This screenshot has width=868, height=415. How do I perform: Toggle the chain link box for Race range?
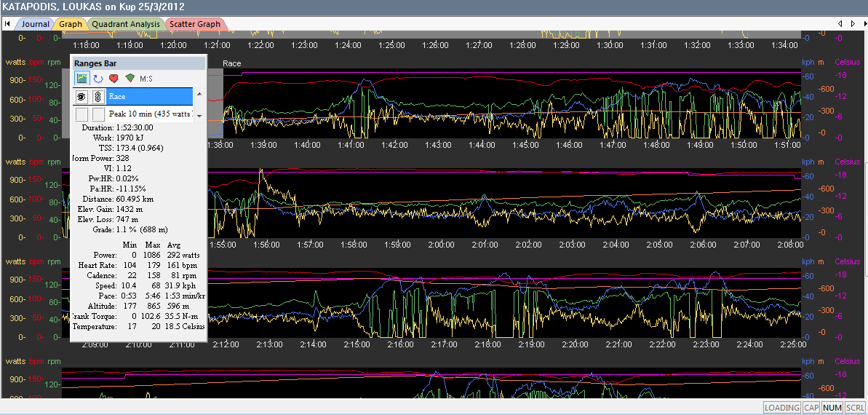(x=98, y=96)
